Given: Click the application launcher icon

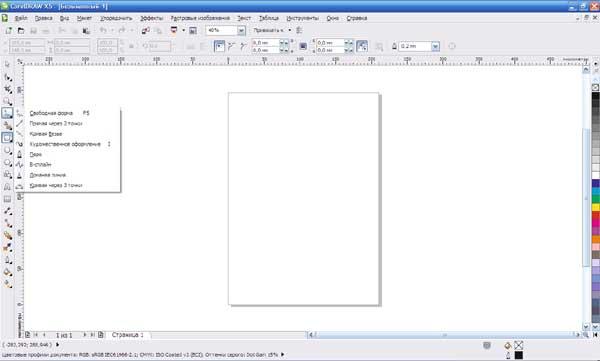Looking at the screenshot, I should click(174, 30).
